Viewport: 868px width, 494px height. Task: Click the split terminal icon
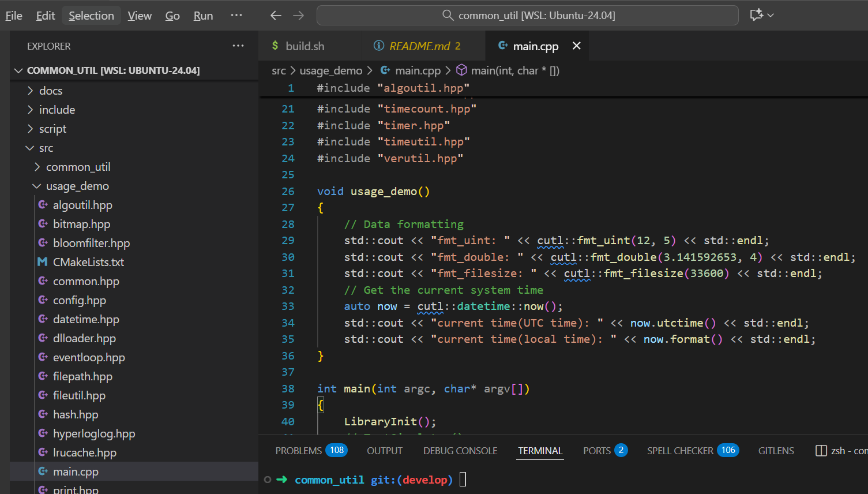tap(821, 451)
